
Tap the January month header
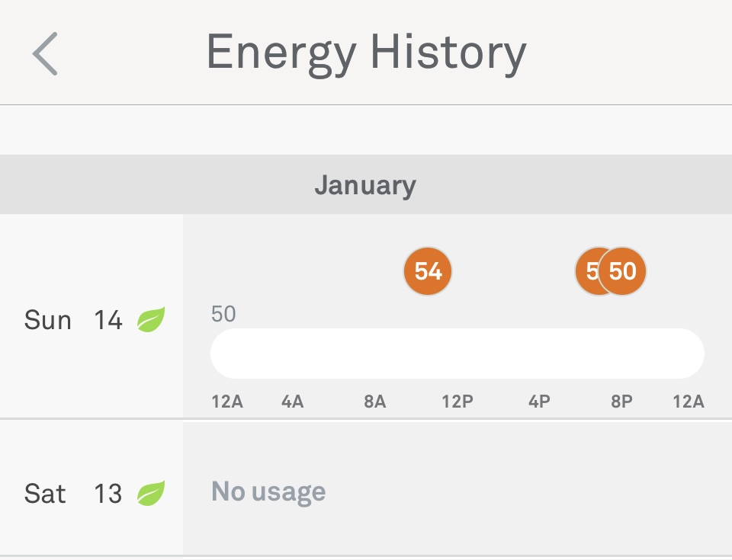coord(365,185)
